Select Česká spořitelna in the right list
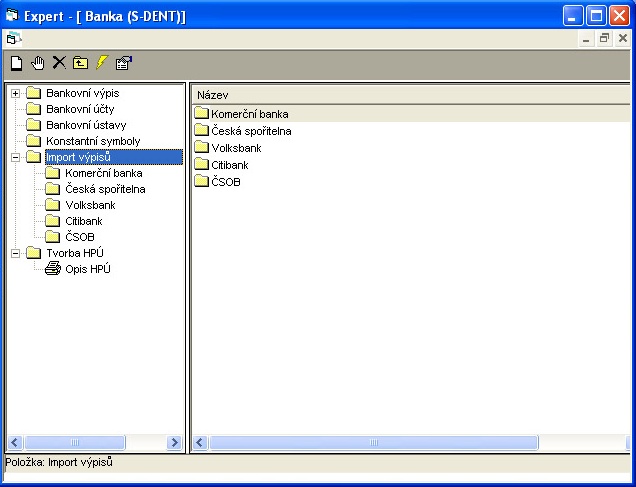Viewport: 636px width, 487px height. (250, 131)
